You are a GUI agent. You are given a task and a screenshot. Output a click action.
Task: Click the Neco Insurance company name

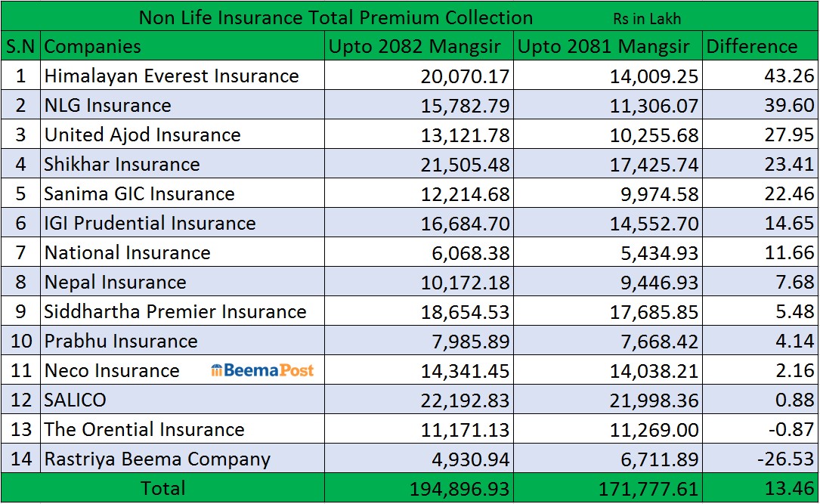(x=112, y=370)
